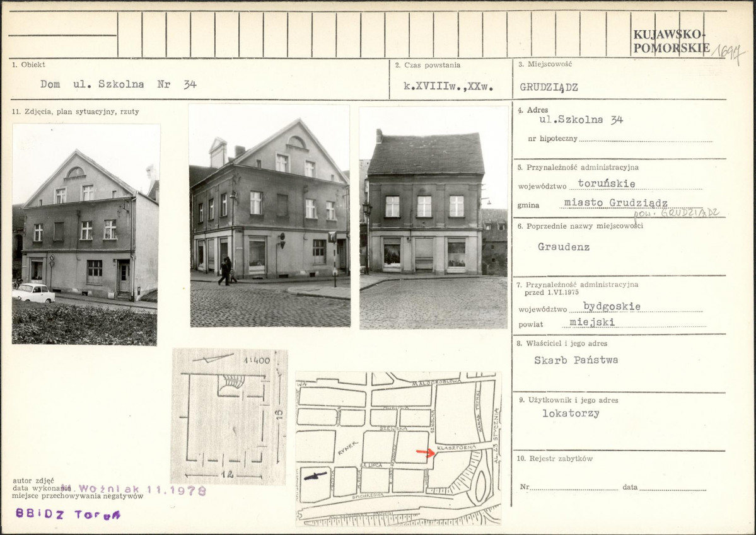Click the user entry 'lokatorzy'
The height and width of the screenshot is (535, 756).
[x=571, y=413]
